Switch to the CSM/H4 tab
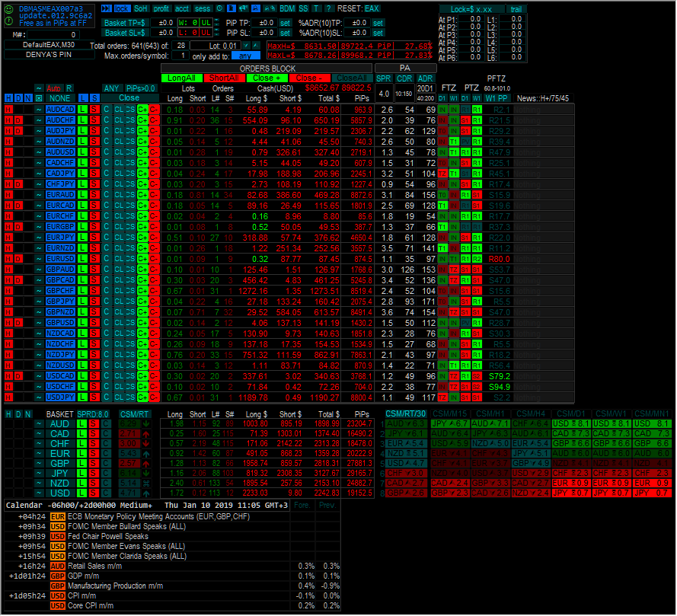Image resolution: width=677 pixels, height=616 pixels. (531, 414)
